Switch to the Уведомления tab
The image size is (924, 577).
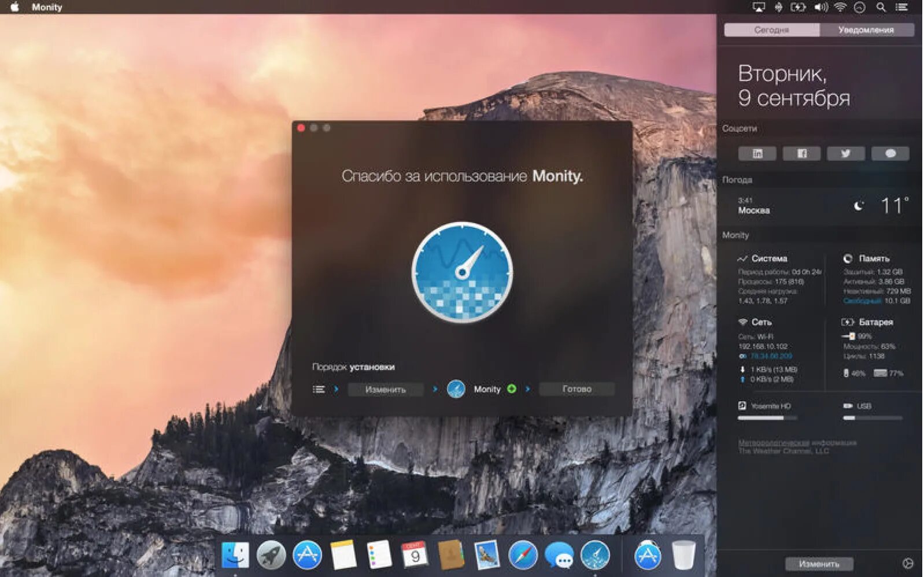point(866,29)
